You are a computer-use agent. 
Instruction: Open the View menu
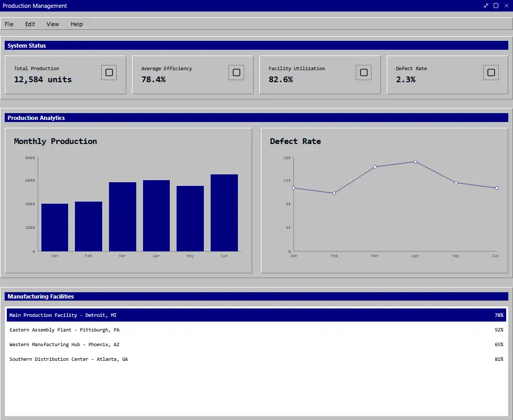(53, 24)
